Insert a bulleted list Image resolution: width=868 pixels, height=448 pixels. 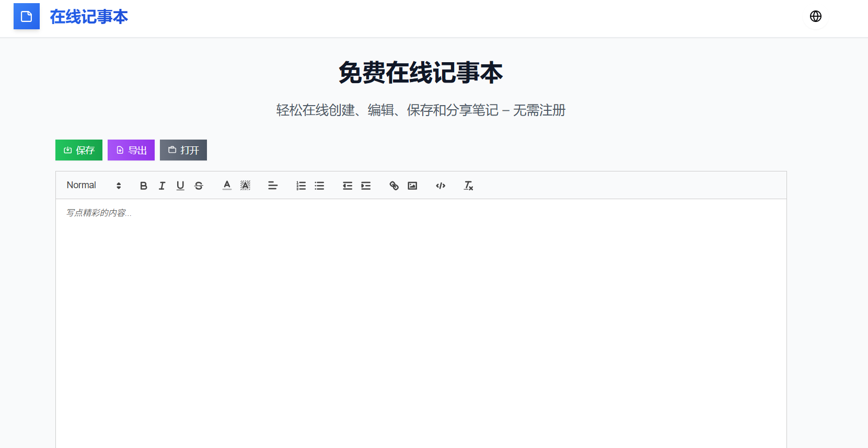[x=319, y=186]
